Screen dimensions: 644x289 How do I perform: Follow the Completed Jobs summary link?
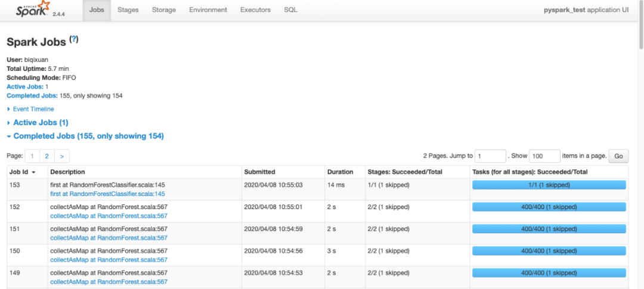pyautogui.click(x=32, y=96)
